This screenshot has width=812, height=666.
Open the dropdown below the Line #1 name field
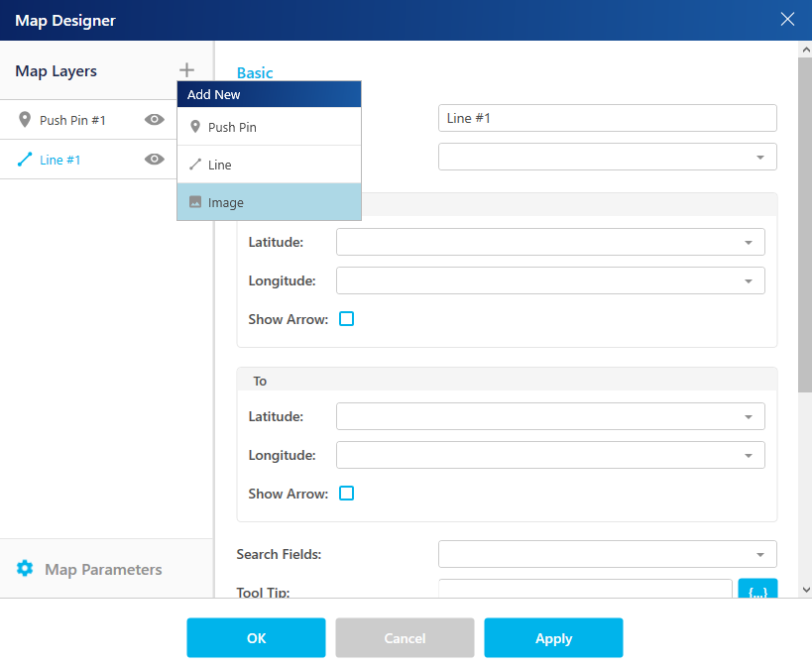[x=608, y=157]
